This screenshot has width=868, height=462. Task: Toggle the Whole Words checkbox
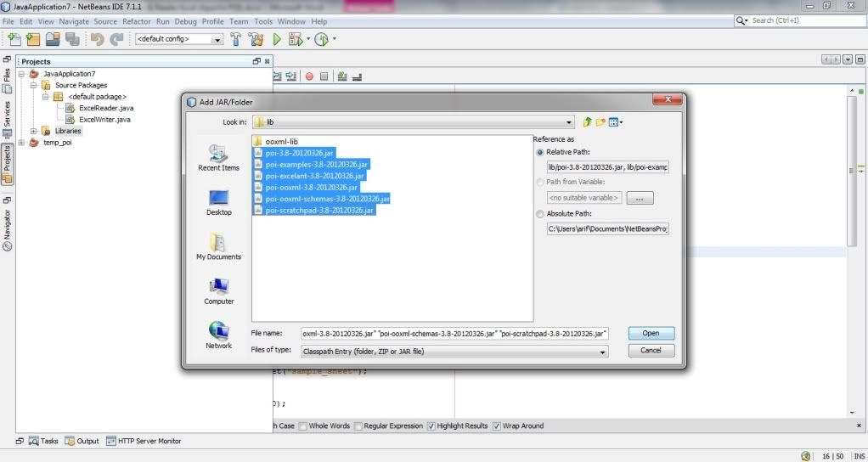pos(303,426)
